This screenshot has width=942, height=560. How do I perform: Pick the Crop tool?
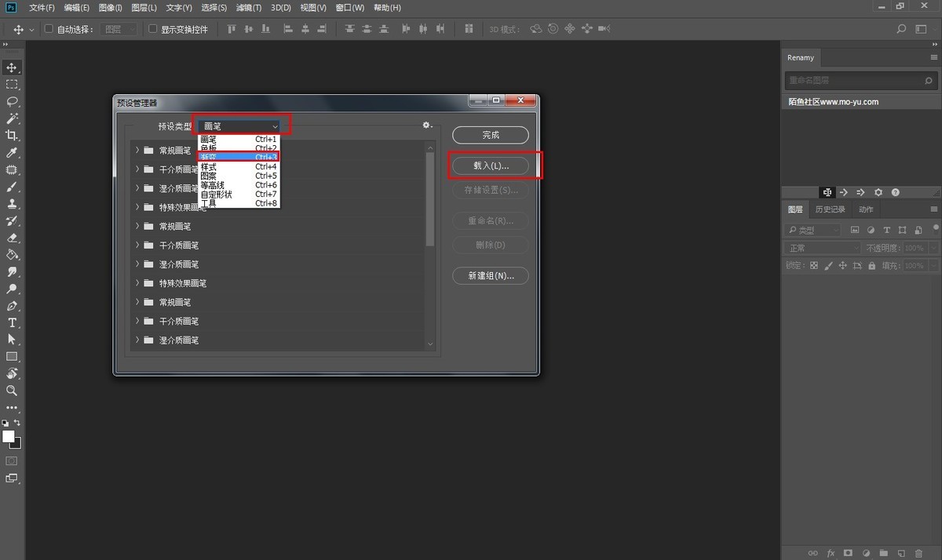(x=13, y=136)
